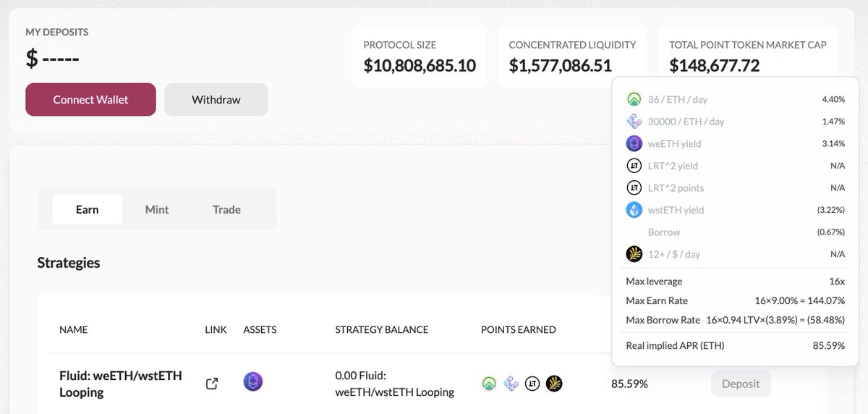Switch to the Trade tab
The height and width of the screenshot is (414, 868).
(226, 209)
